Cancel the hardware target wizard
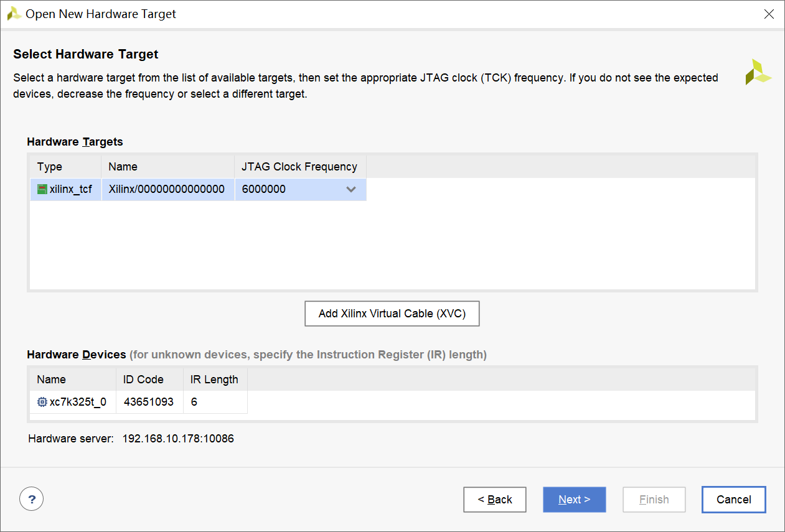Viewport: 785px width, 532px height. tap(734, 499)
